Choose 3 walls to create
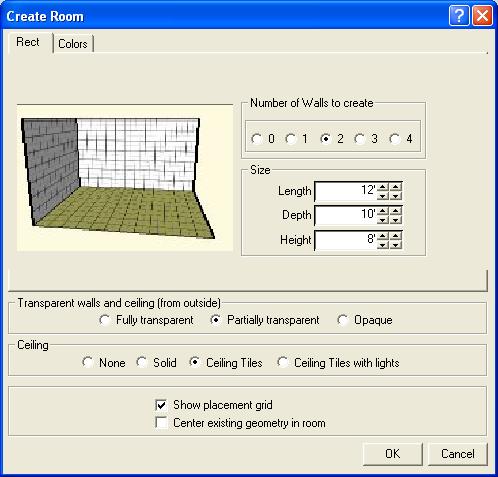The image size is (498, 477). point(360,139)
